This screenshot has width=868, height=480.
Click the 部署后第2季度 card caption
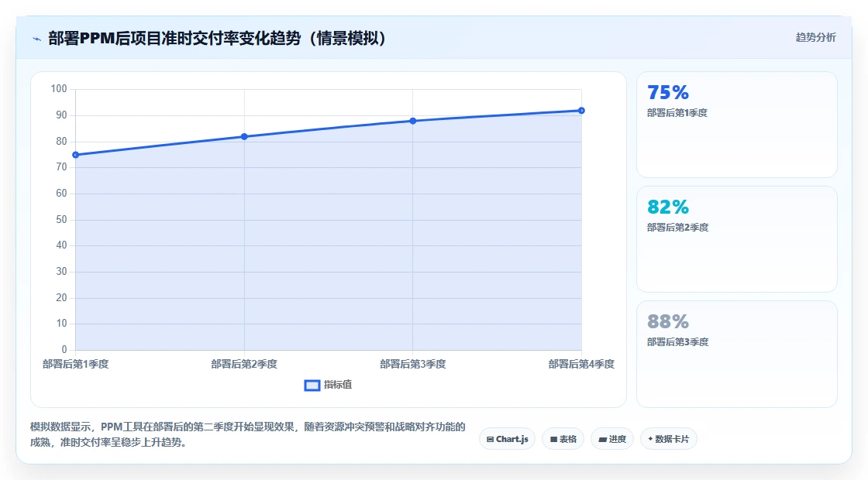coord(677,228)
